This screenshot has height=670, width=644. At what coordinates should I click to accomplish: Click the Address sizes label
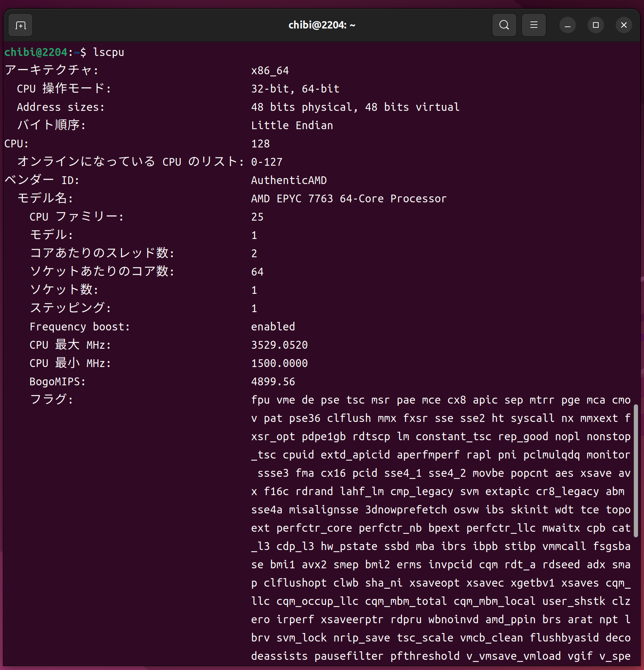(x=60, y=107)
